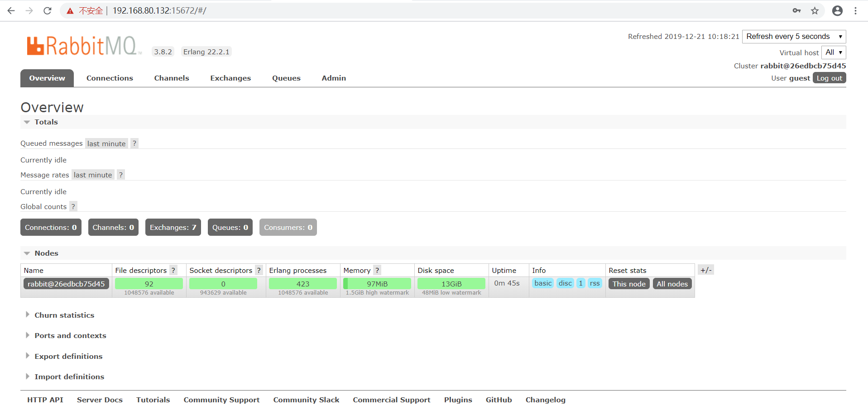Screen dimensions: 868x410
Task: Select the Overview tab
Action: [47, 78]
